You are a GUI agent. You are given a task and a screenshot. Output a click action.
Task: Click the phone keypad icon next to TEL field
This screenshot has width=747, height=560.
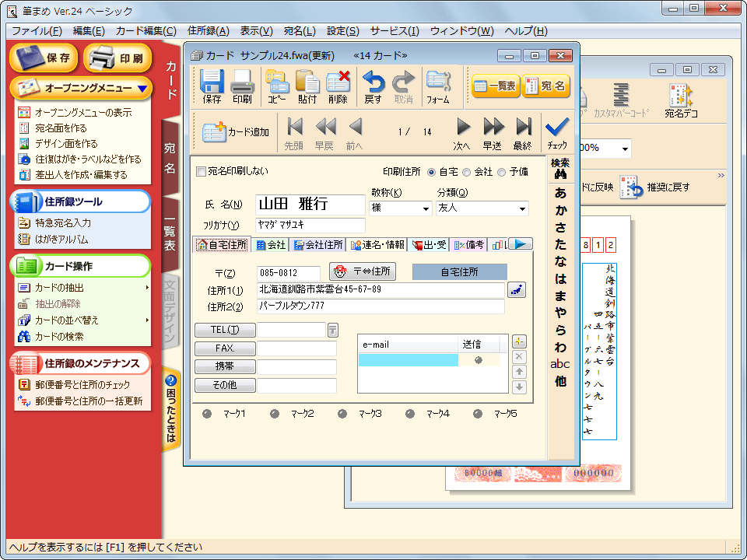pyautogui.click(x=332, y=330)
